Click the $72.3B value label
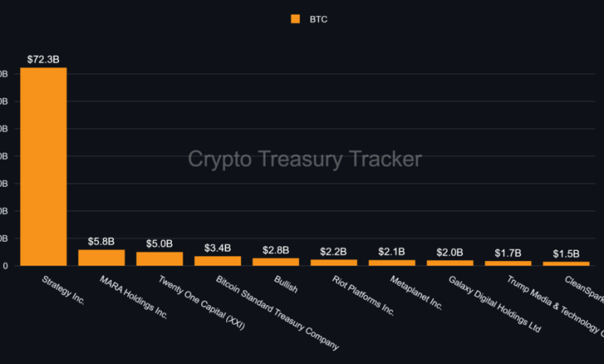 (43, 59)
